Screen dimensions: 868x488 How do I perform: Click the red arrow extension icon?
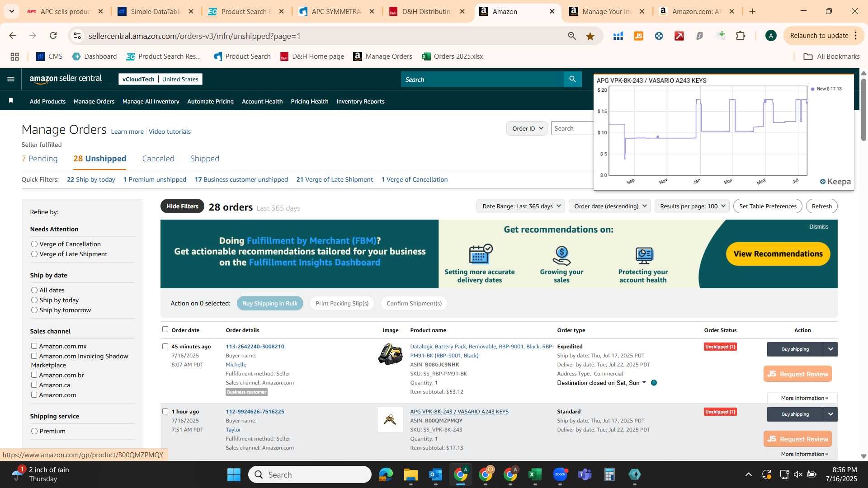pos(679,36)
